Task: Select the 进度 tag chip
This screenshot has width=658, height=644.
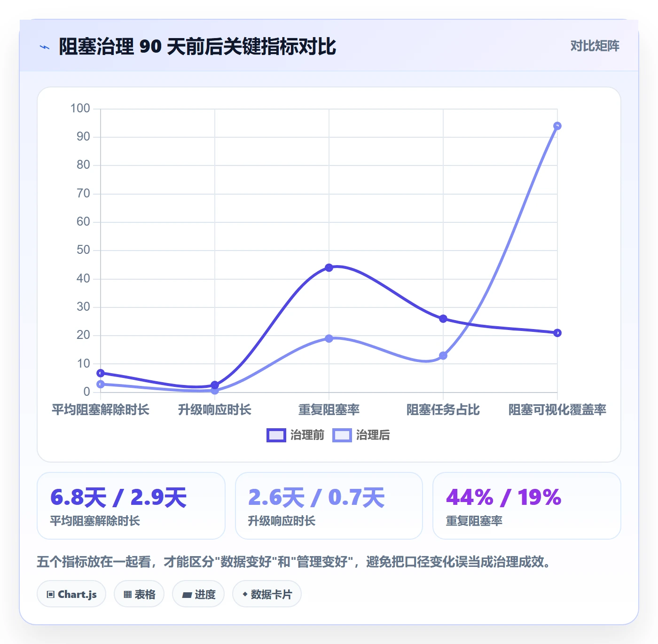Action: [198, 594]
